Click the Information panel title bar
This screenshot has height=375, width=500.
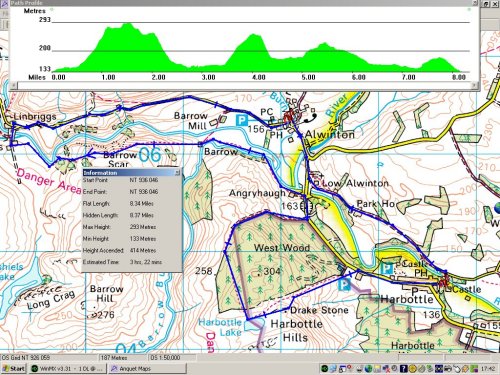coord(132,173)
